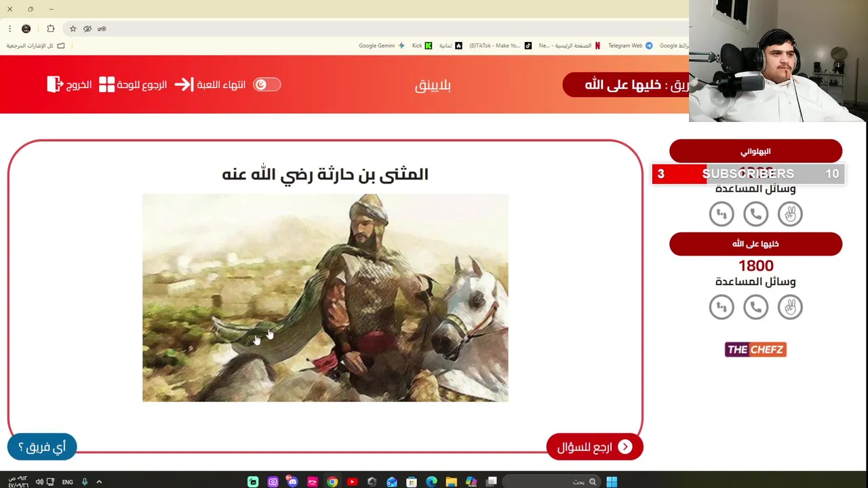
Task: Click ارجع للسؤال back to question button
Action: coord(595,447)
